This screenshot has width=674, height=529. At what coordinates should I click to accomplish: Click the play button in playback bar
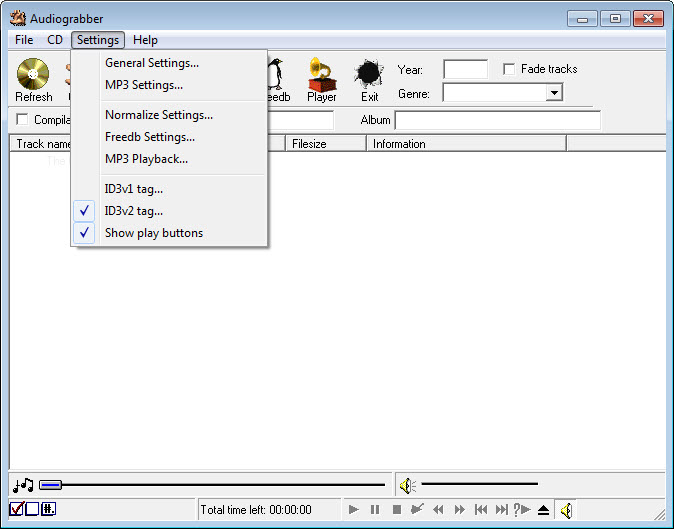(x=354, y=510)
